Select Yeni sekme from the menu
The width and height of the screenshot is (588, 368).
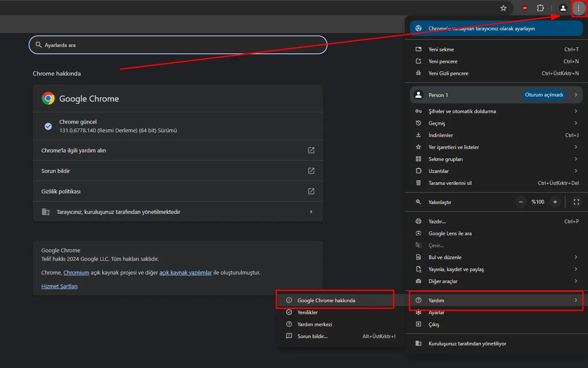coord(497,50)
